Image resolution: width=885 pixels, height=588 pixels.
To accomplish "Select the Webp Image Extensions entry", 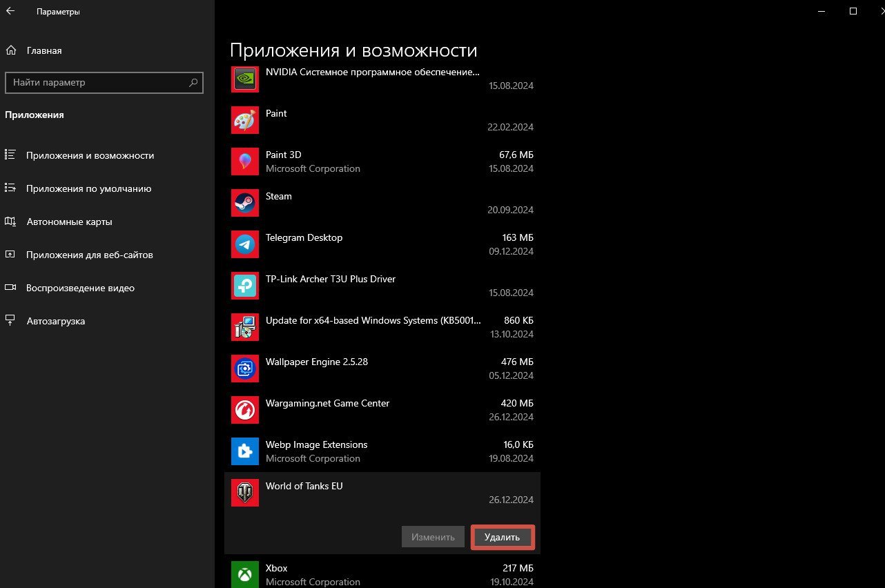I will pos(382,451).
